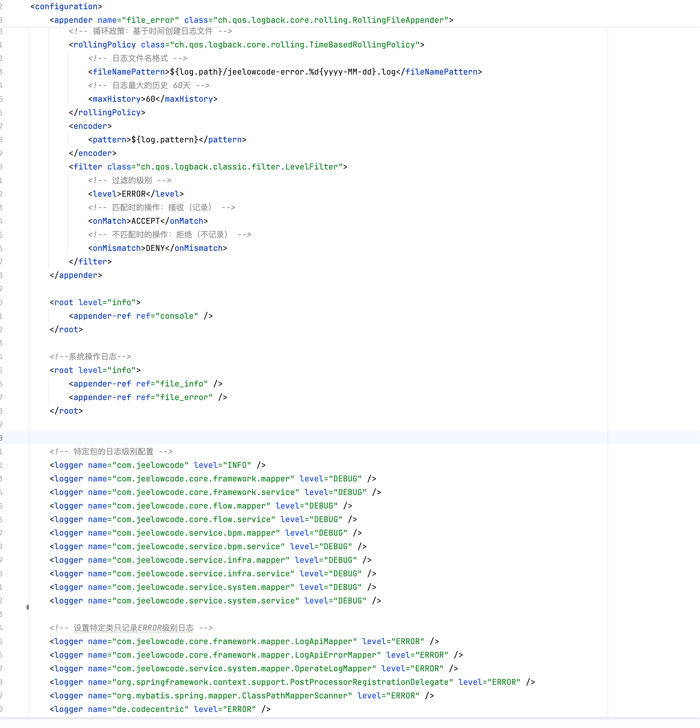Click the empty highlighted current line

[x=297, y=438]
